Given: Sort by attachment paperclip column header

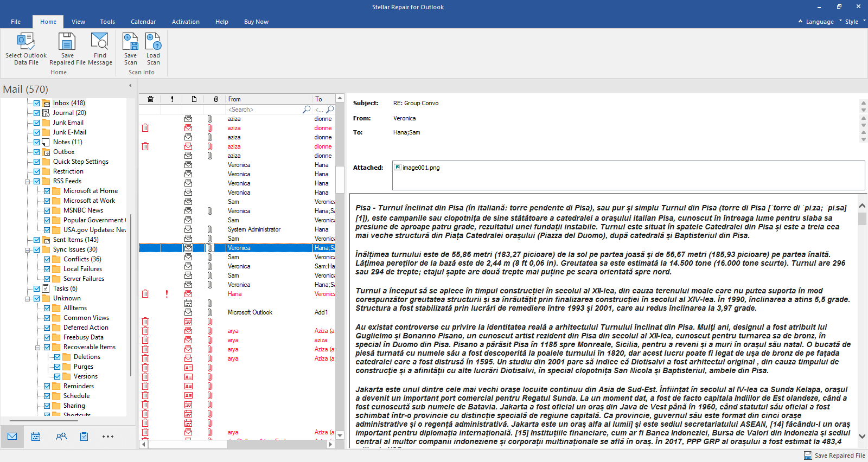Looking at the screenshot, I should tap(216, 99).
